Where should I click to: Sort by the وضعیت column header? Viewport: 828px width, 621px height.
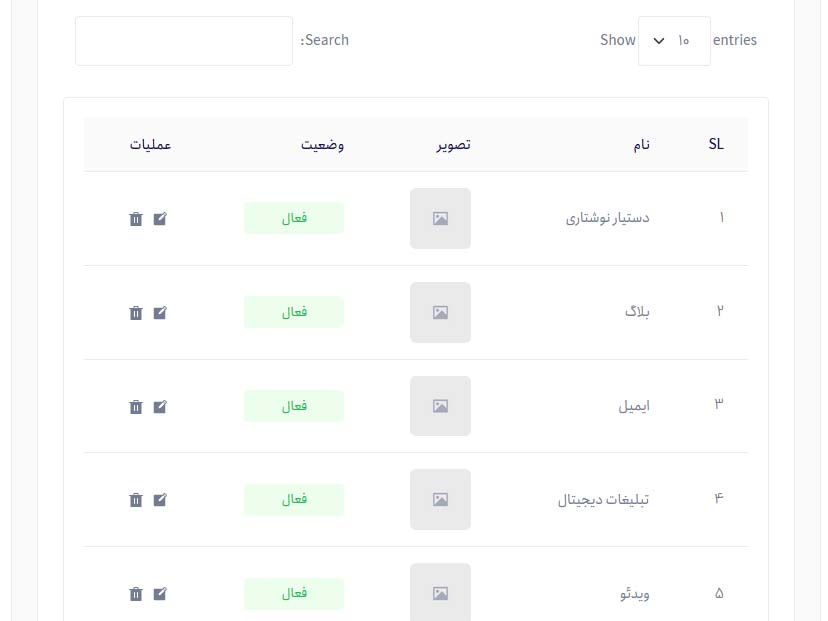click(x=323, y=145)
